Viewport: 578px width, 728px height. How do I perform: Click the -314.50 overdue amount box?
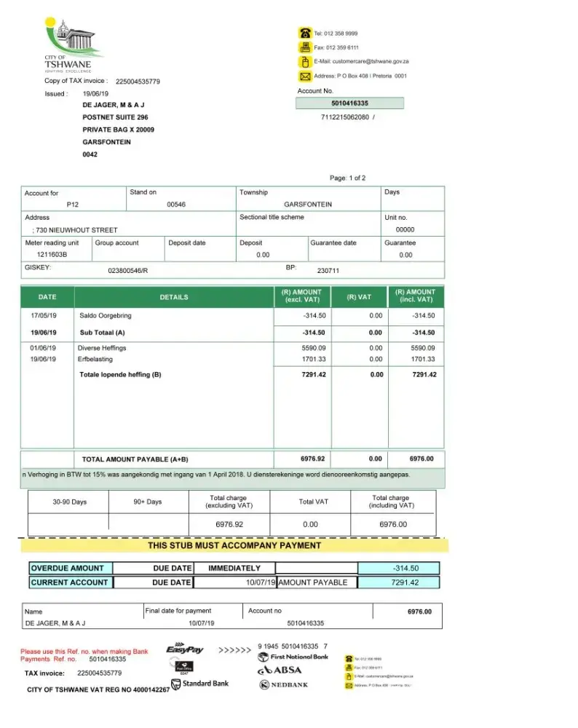(x=399, y=569)
